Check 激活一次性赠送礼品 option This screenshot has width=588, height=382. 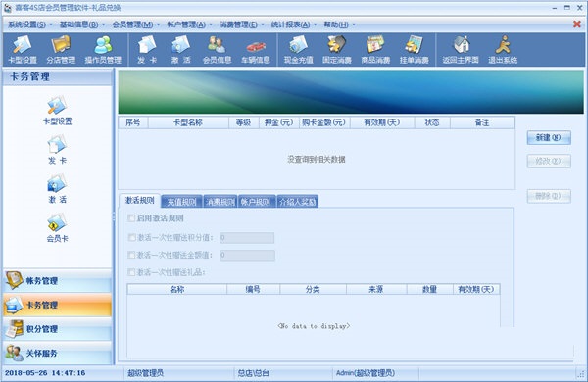pyautogui.click(x=131, y=272)
